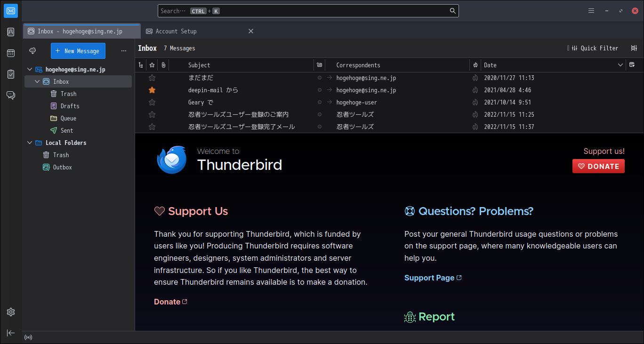Open the Calendar space

(11, 53)
